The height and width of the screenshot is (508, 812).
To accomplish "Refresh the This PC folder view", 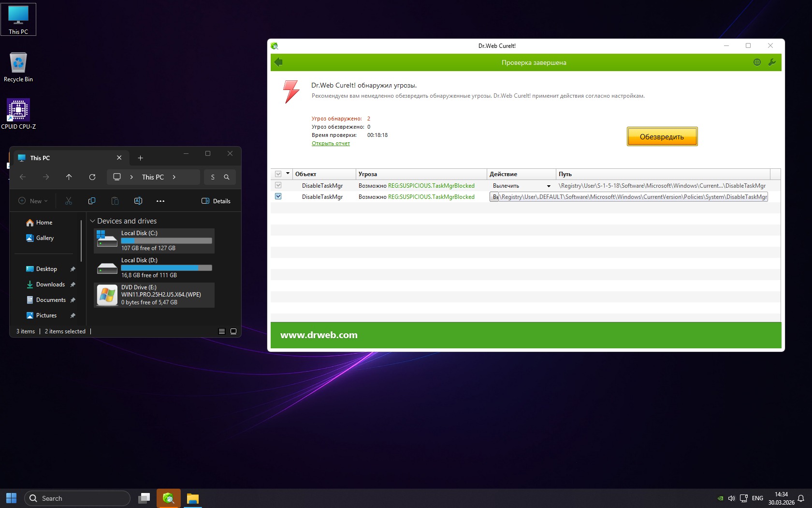I will [x=92, y=177].
